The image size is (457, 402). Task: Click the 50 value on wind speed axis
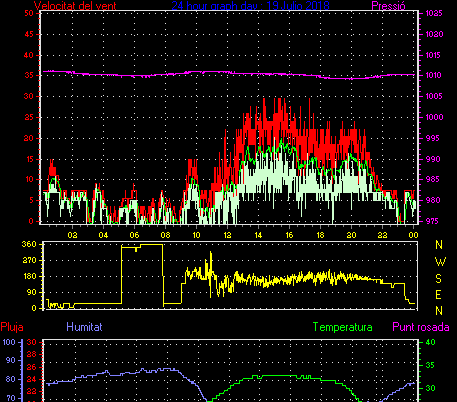(29, 13)
